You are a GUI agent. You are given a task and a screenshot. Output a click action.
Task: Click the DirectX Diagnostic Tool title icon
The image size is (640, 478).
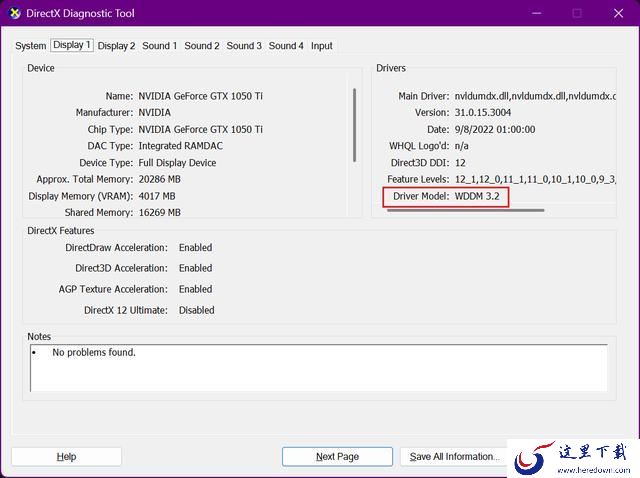(x=15, y=13)
